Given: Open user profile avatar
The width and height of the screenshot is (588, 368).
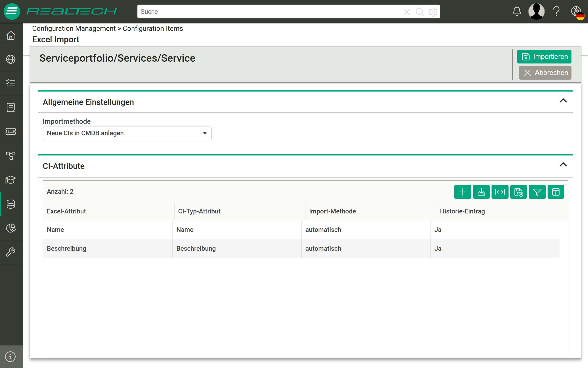Looking at the screenshot, I should click(x=537, y=11).
